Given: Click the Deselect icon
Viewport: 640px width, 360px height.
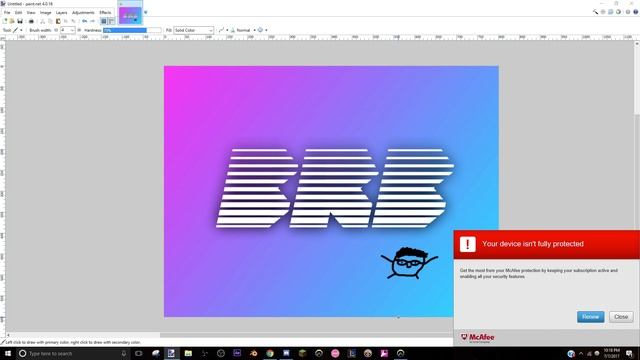Looking at the screenshot, I should [73, 21].
